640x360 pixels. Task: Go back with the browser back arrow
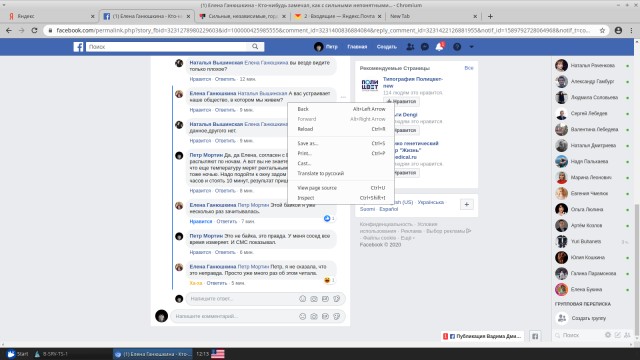[x=9, y=30]
